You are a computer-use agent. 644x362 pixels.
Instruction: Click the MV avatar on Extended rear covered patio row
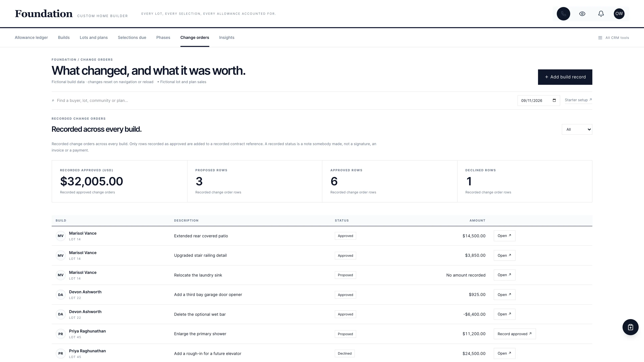point(61,236)
